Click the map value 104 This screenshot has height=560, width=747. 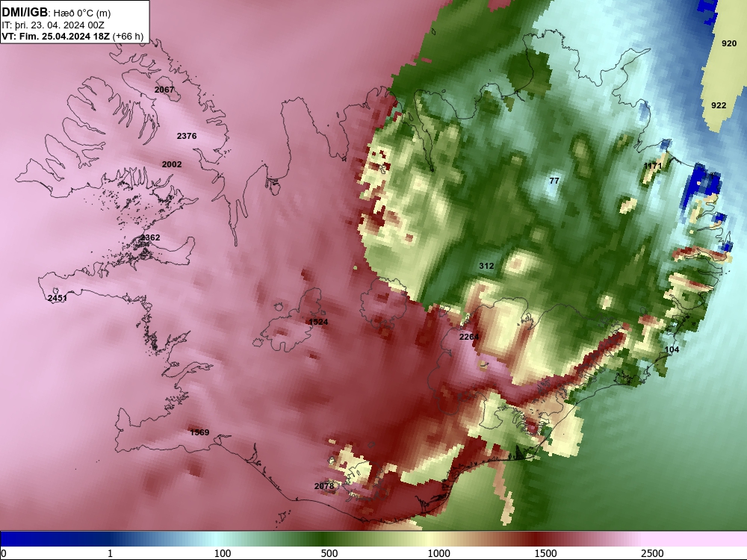pyautogui.click(x=672, y=349)
